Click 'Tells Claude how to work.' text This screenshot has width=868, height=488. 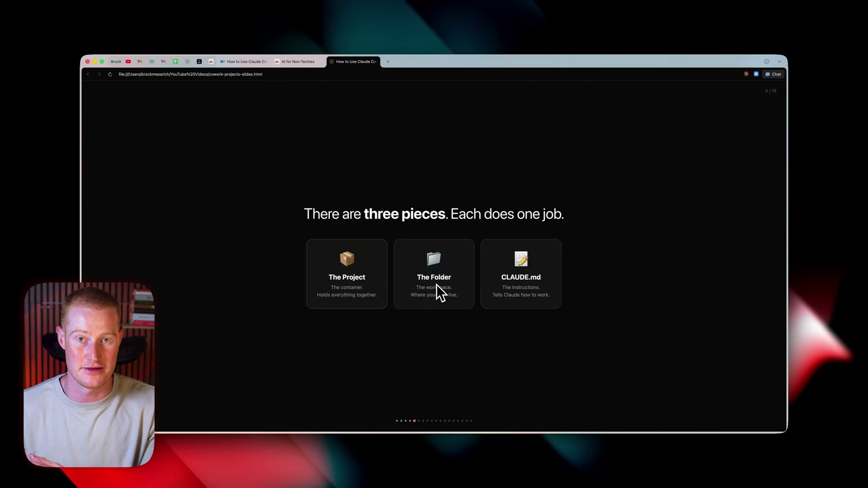[521, 295]
